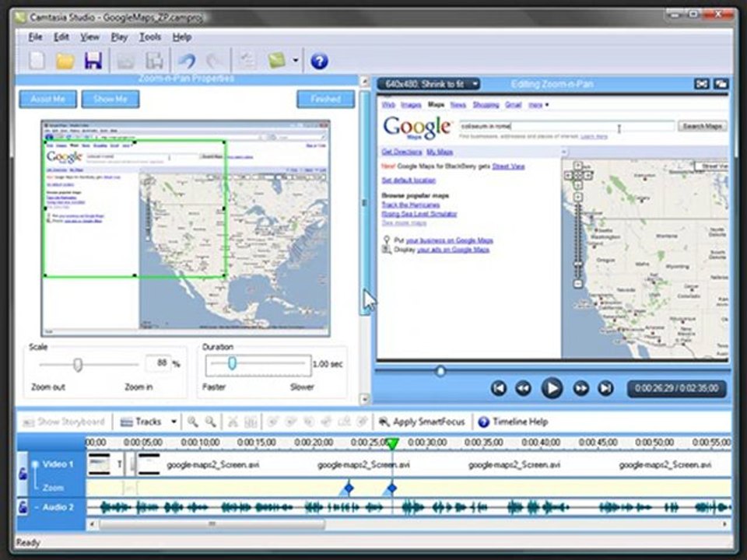Open the Play menu
Image resolution: width=747 pixels, height=560 pixels.
click(119, 37)
